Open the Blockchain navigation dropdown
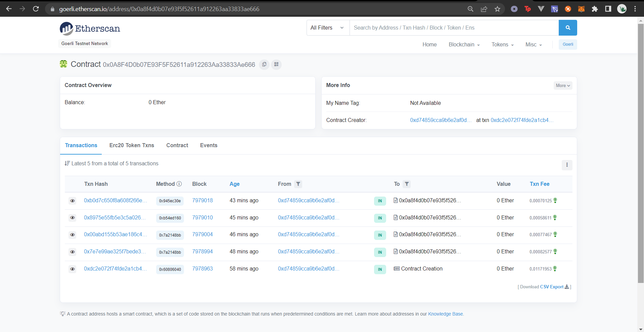Viewport: 644px width, 332px height. [464, 44]
